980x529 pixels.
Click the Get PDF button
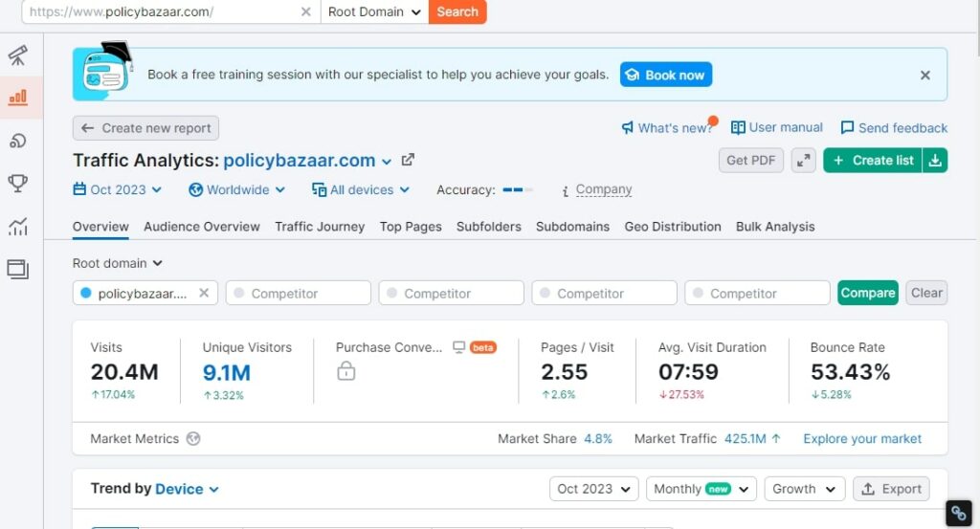click(750, 161)
